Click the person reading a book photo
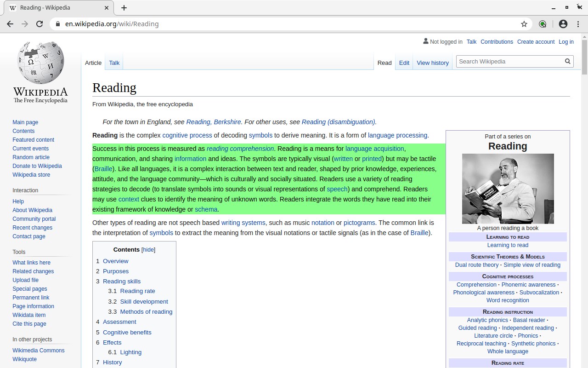The height and width of the screenshot is (368, 588). pos(508,189)
